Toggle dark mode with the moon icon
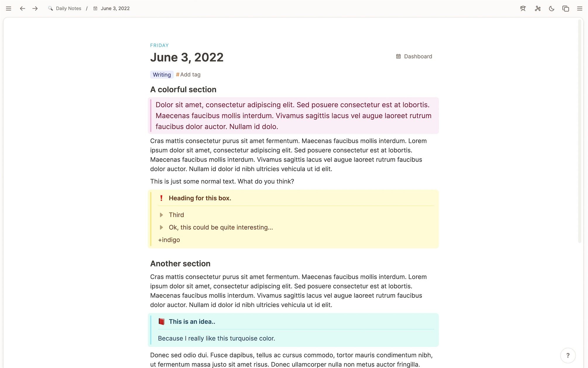The height and width of the screenshot is (368, 588). [x=551, y=8]
